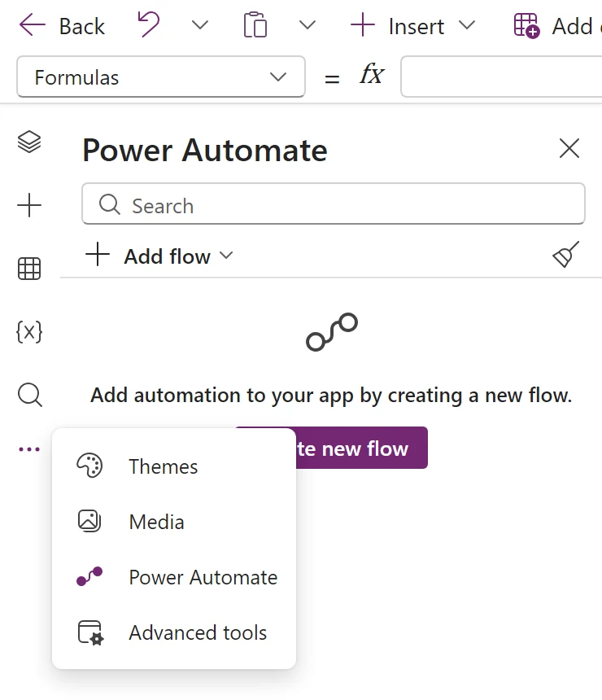
Task: Select Power Automate menu entry
Action: (174, 577)
